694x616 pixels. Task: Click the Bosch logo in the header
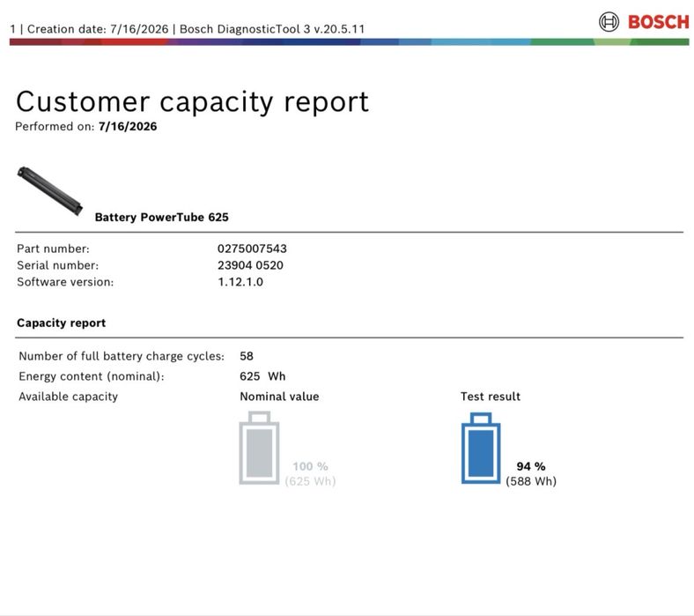[x=644, y=22]
